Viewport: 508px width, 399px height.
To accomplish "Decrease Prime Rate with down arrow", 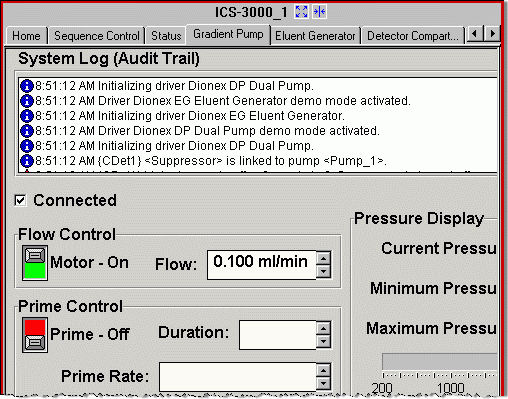I will click(x=323, y=384).
